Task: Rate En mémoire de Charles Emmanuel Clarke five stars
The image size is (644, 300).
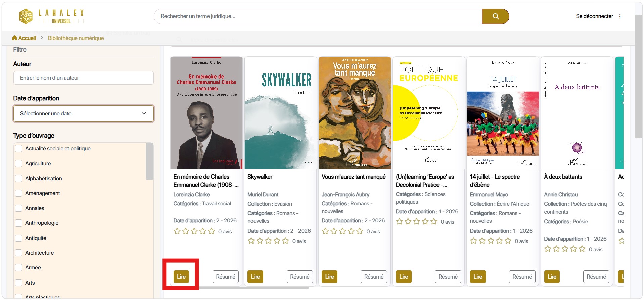Action: tap(211, 231)
